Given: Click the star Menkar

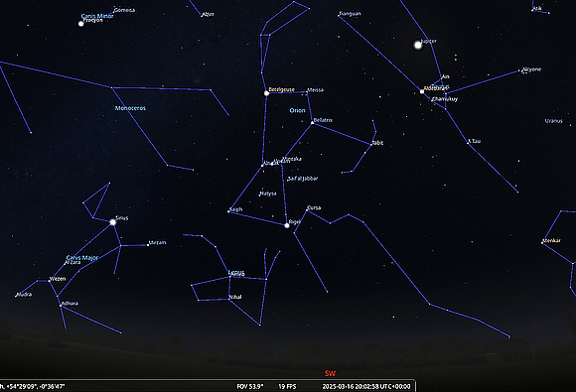Looking at the screenshot, I should (542, 242).
